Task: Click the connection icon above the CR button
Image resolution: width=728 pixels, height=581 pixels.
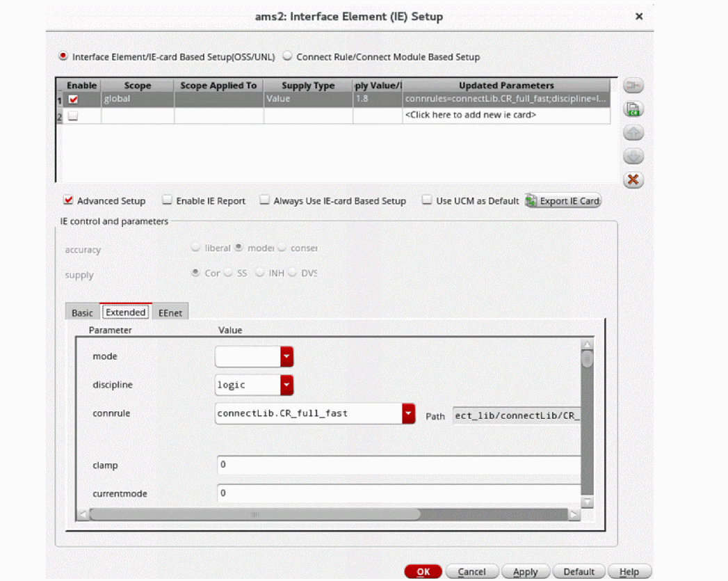Action: (x=633, y=86)
